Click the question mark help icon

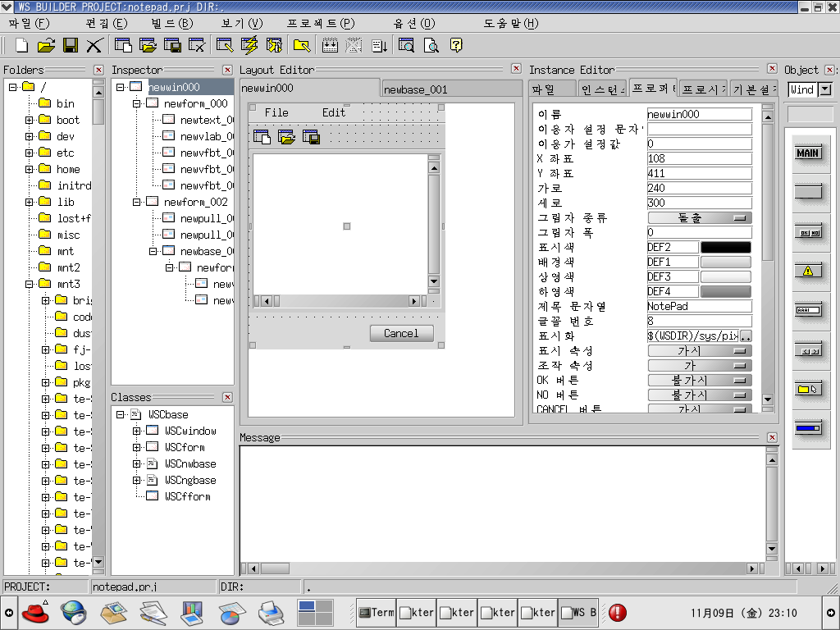point(456,46)
